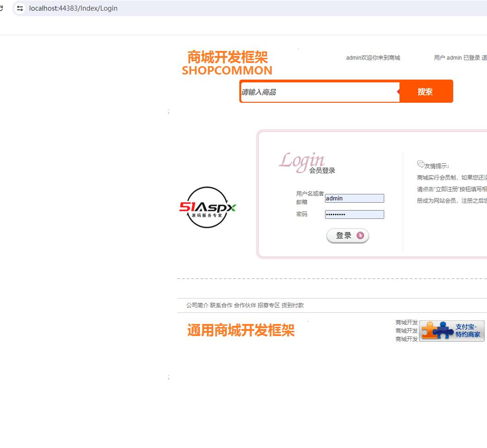Click the 用户名或者邮箱 label
This screenshot has height=448, width=487.
click(310, 198)
